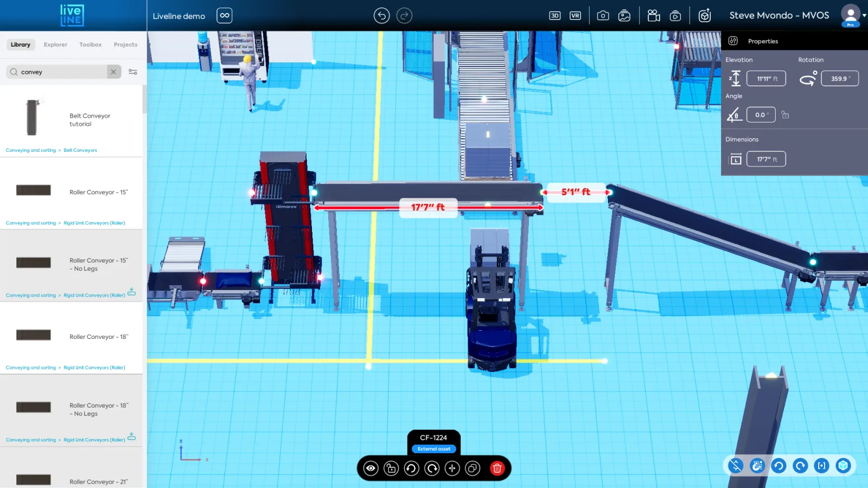Image resolution: width=868 pixels, height=488 pixels.
Task: Open the user account dropdown arrow
Action: pos(864,15)
